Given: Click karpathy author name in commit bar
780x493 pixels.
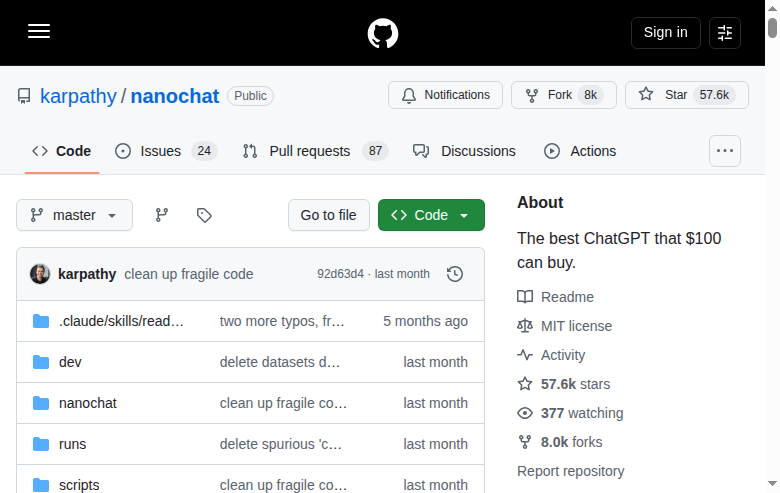Looking at the screenshot, I should click(87, 274).
